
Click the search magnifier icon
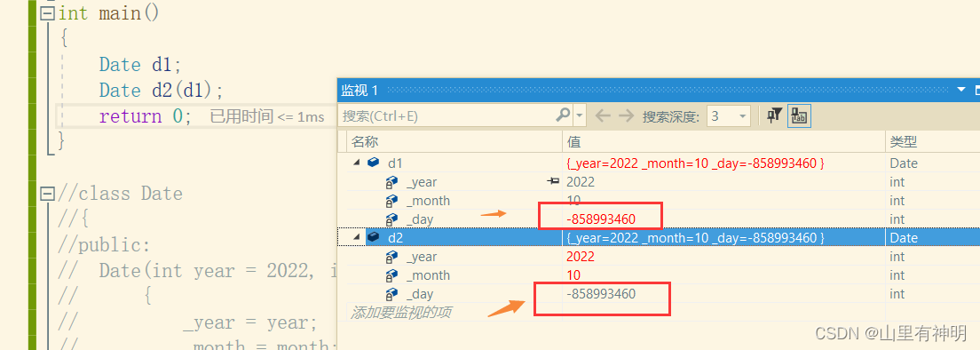pyautogui.click(x=563, y=115)
